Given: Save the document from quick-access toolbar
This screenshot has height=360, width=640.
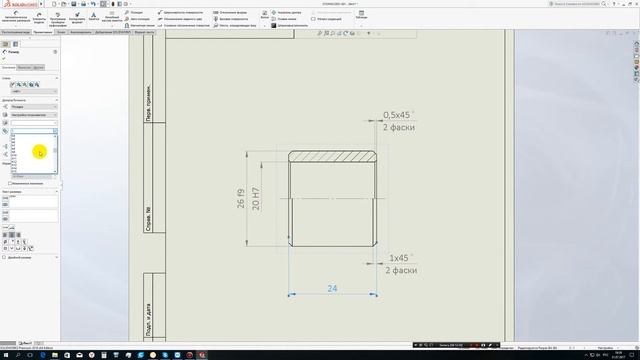Looking at the screenshot, I should click(73, 4).
